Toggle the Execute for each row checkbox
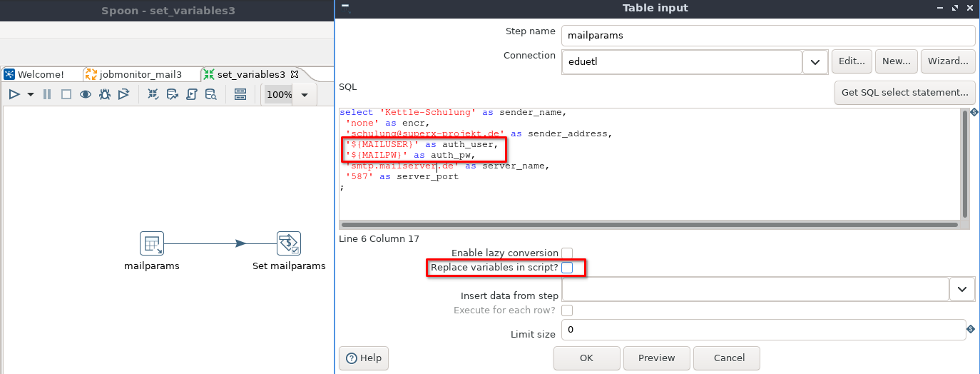The height and width of the screenshot is (374, 980). coord(567,310)
